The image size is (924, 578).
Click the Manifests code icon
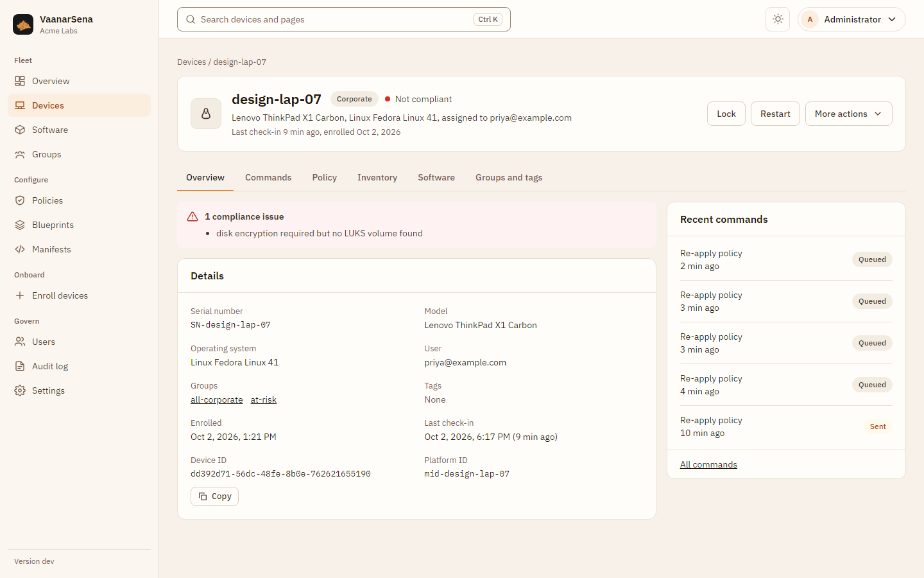click(20, 249)
